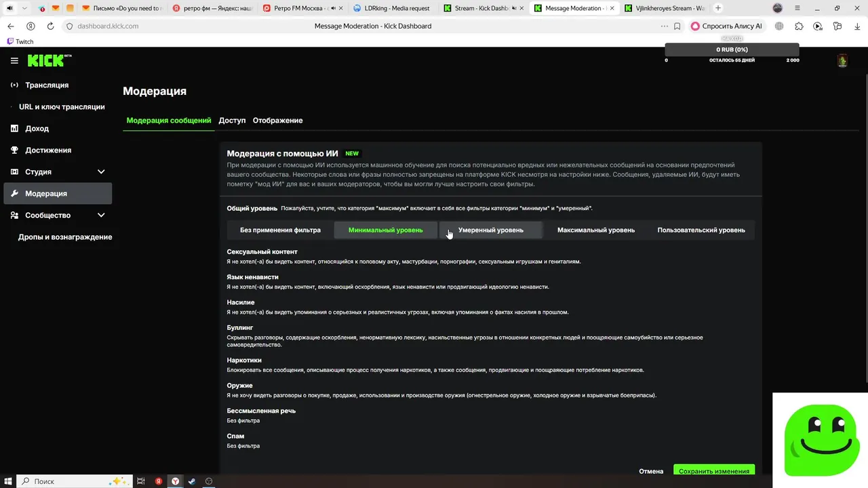The width and height of the screenshot is (868, 488).
Task: Click the Спам heading
Action: coord(235,436)
